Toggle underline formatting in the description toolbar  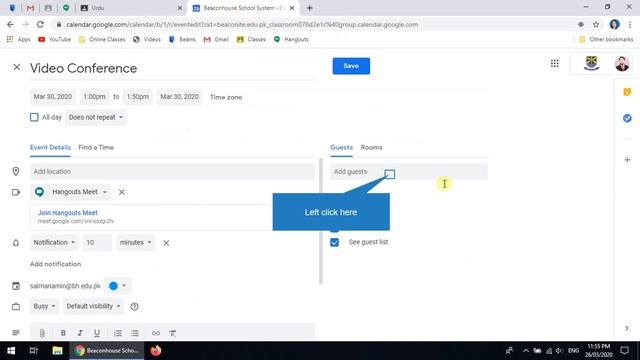tap(97, 333)
